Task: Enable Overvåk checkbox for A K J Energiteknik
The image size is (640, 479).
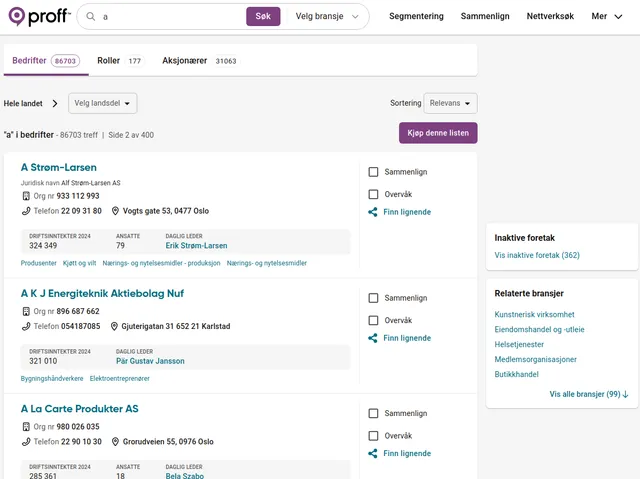Action: [x=373, y=321]
